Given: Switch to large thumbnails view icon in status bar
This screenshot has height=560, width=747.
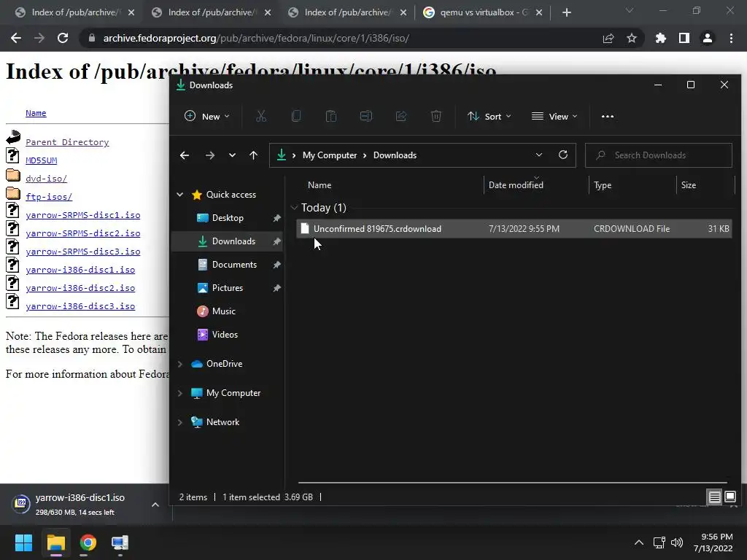Looking at the screenshot, I should (729, 497).
